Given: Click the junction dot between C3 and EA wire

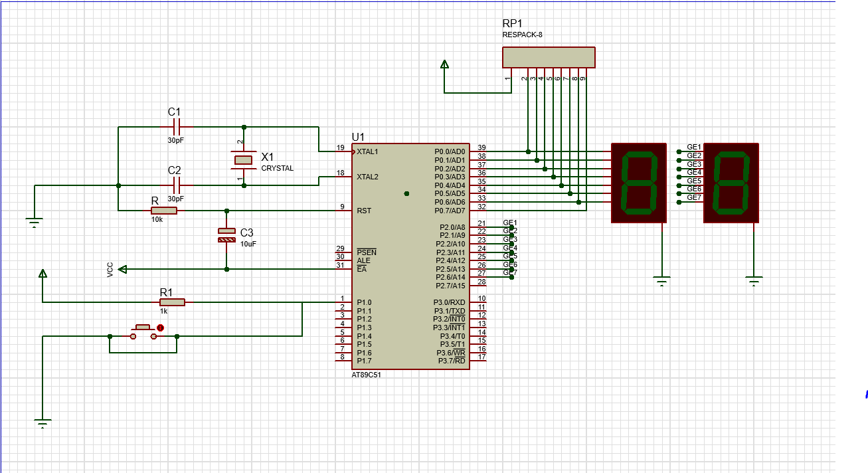Looking at the screenshot, I should pos(227,269).
